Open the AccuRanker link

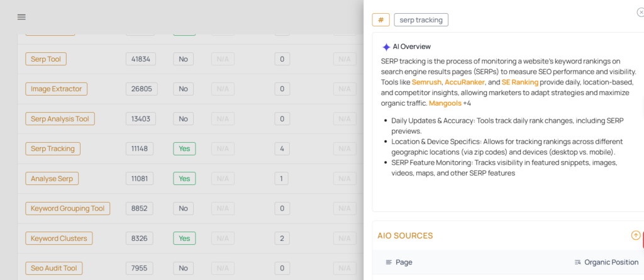click(465, 82)
